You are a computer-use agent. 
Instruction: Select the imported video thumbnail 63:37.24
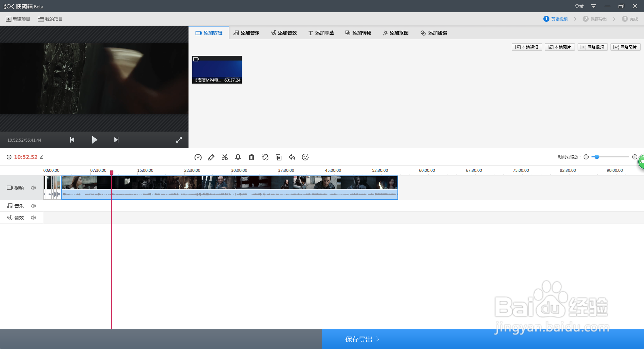click(x=217, y=70)
